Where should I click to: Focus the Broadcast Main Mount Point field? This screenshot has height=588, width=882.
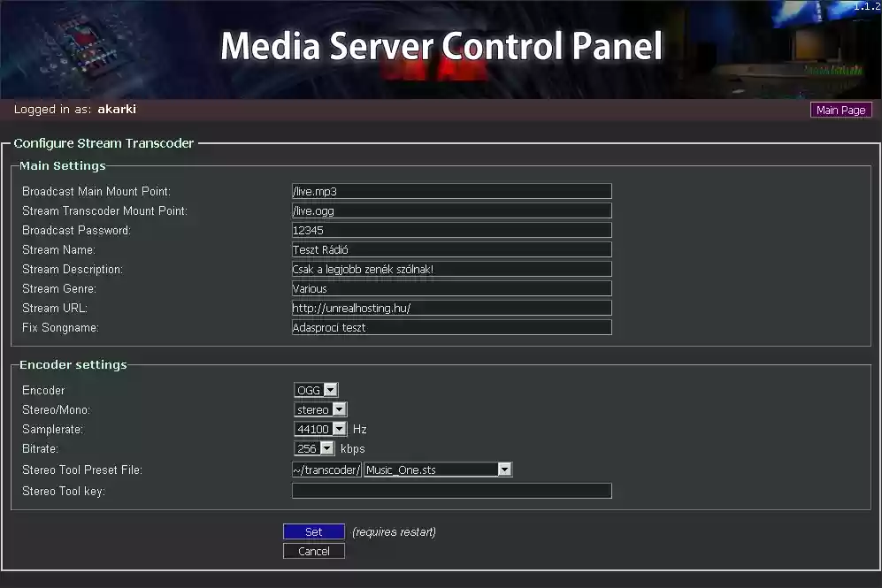452,191
